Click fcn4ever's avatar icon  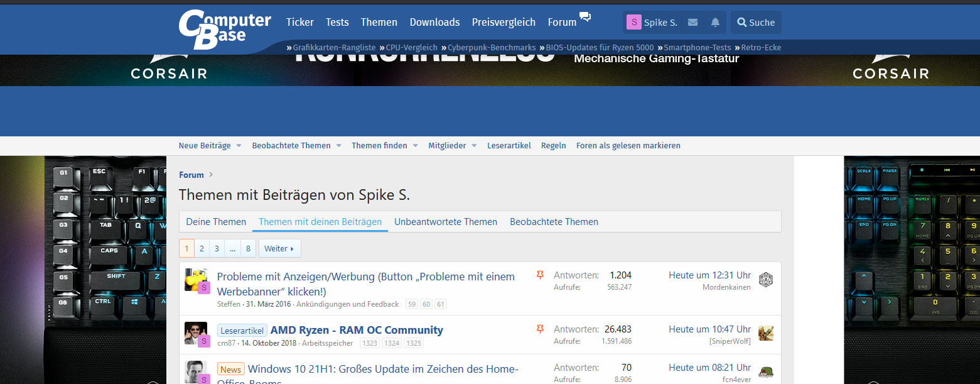click(765, 372)
